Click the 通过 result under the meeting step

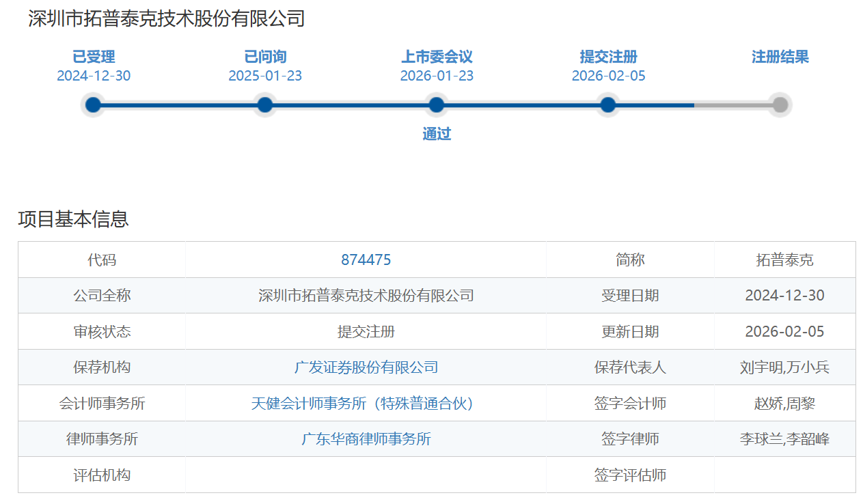point(437,134)
